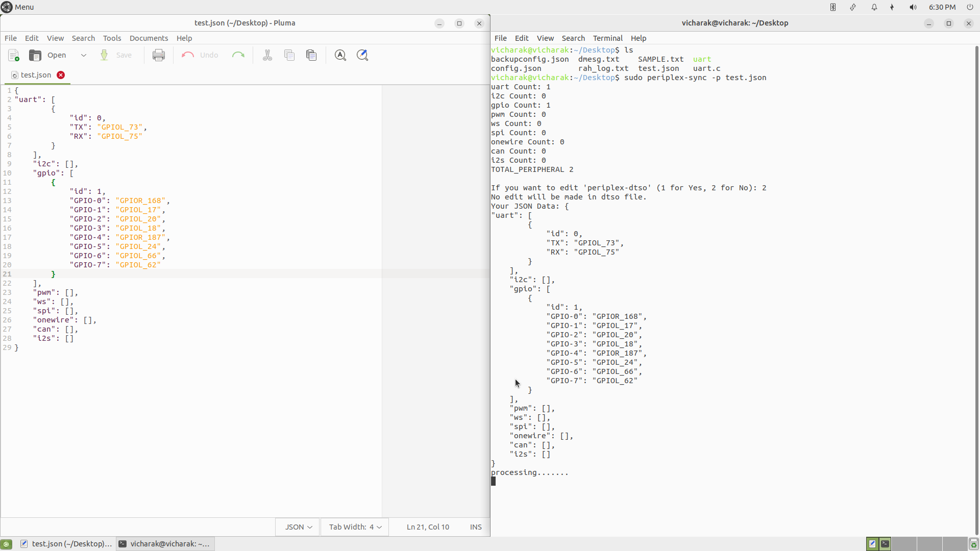Open Pluma Search menu
This screenshot has height=551, width=980.
(83, 38)
